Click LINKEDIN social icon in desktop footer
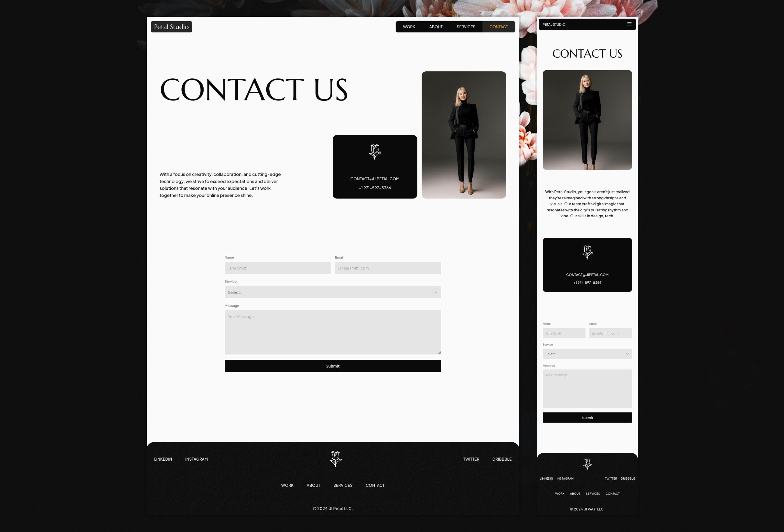 pos(163,458)
